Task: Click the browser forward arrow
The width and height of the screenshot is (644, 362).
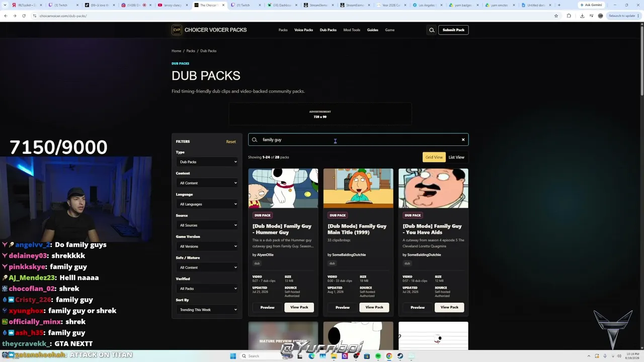Action: 15,16
